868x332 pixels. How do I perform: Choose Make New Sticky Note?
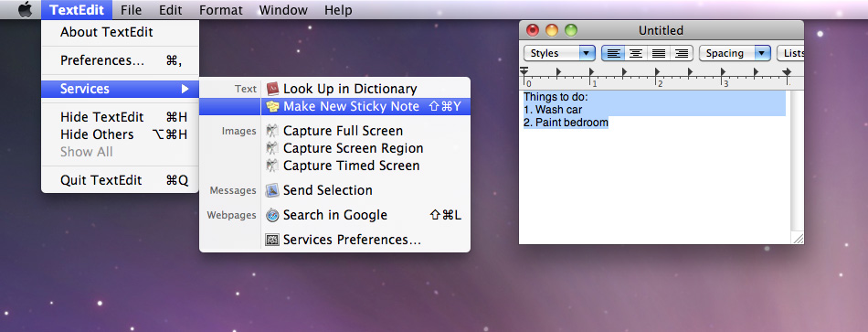[334, 106]
